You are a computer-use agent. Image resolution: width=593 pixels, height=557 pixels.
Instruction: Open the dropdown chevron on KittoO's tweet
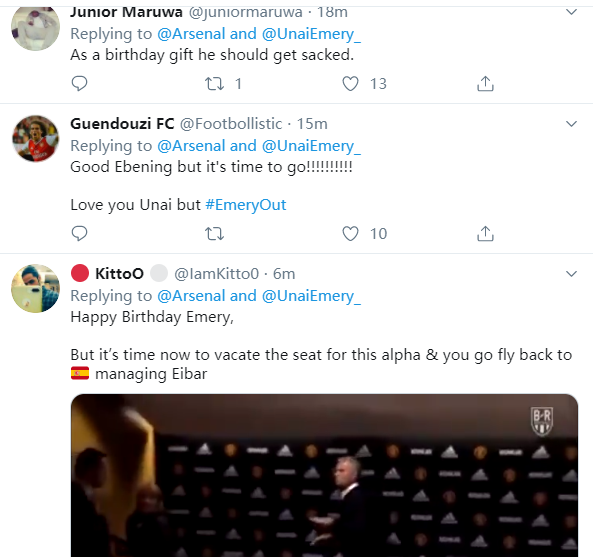tap(571, 273)
